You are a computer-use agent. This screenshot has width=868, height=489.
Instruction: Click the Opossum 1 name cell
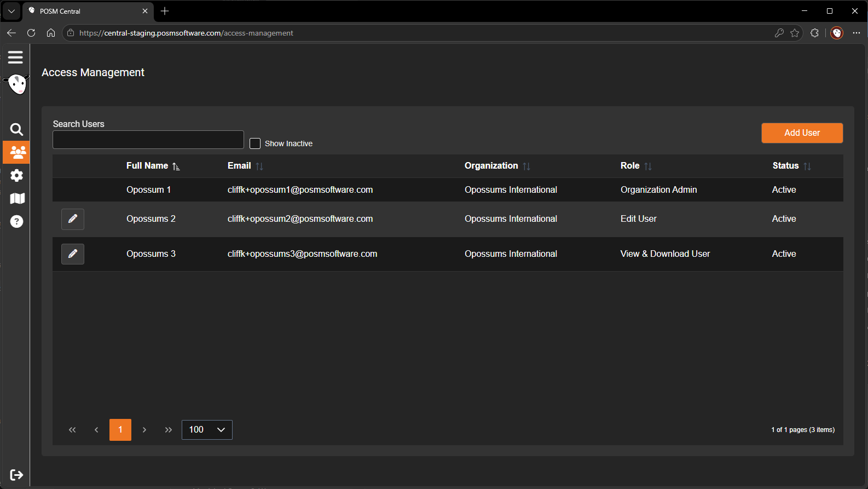pos(148,190)
